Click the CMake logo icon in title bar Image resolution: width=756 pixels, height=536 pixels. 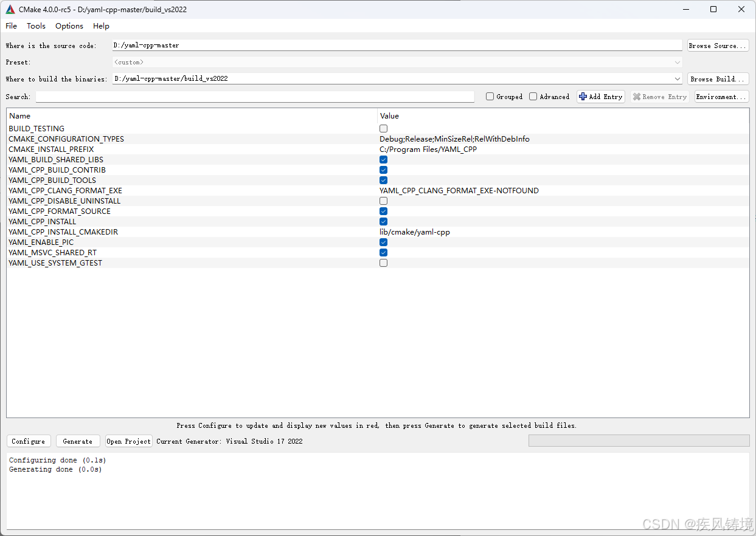10,9
